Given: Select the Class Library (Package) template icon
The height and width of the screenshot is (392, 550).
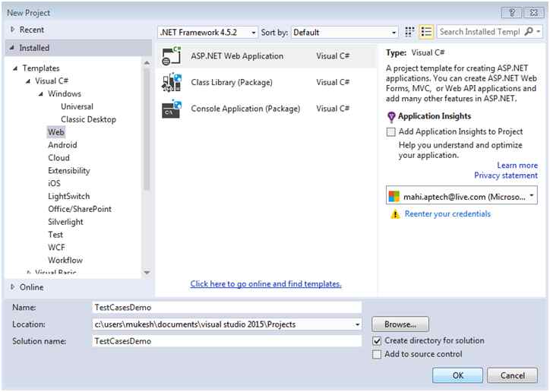Looking at the screenshot, I should click(x=172, y=82).
